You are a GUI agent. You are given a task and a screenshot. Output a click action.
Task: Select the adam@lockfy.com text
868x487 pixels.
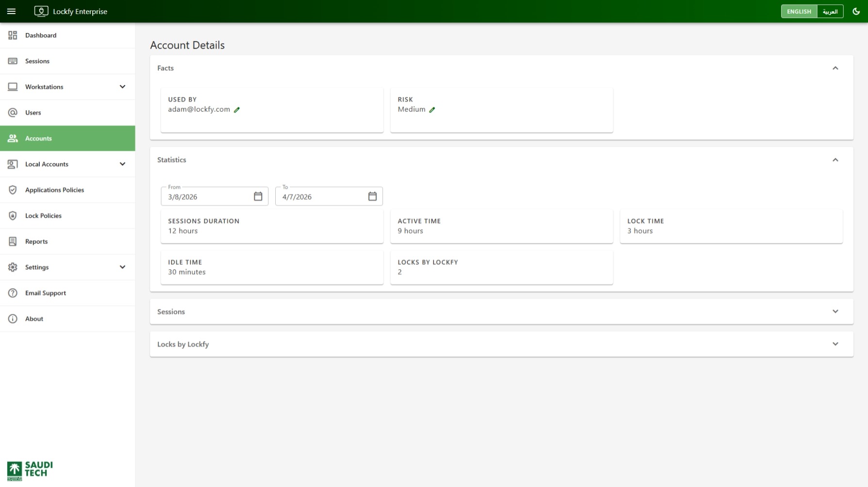click(199, 109)
